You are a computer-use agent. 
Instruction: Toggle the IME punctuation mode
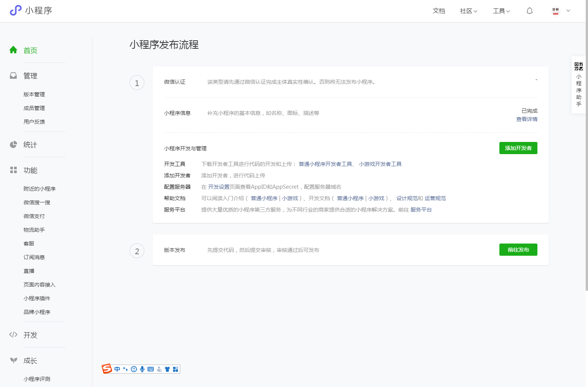(125, 369)
